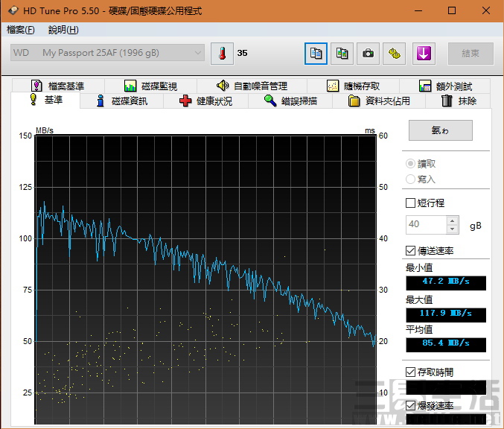The image size is (504, 429).
Task: Click the 最大值 117.9 MB/s value
Action: coord(446,315)
